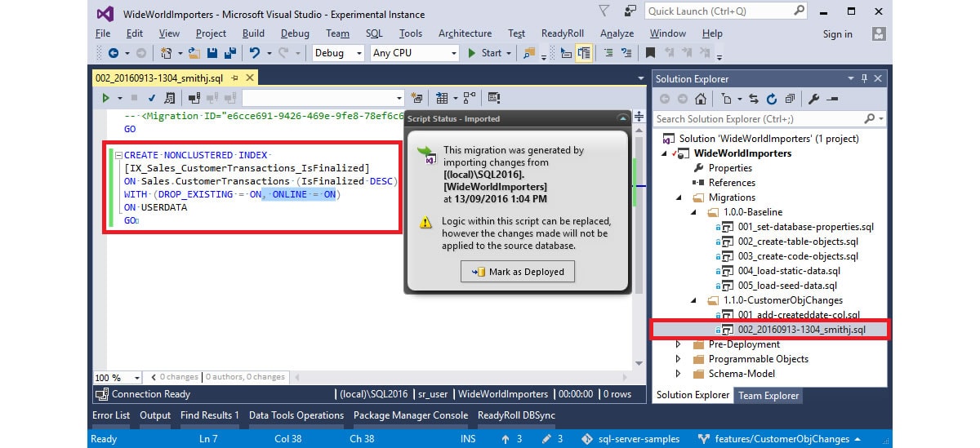The height and width of the screenshot is (448, 980).
Task: Open the Project menu
Action: tap(211, 33)
